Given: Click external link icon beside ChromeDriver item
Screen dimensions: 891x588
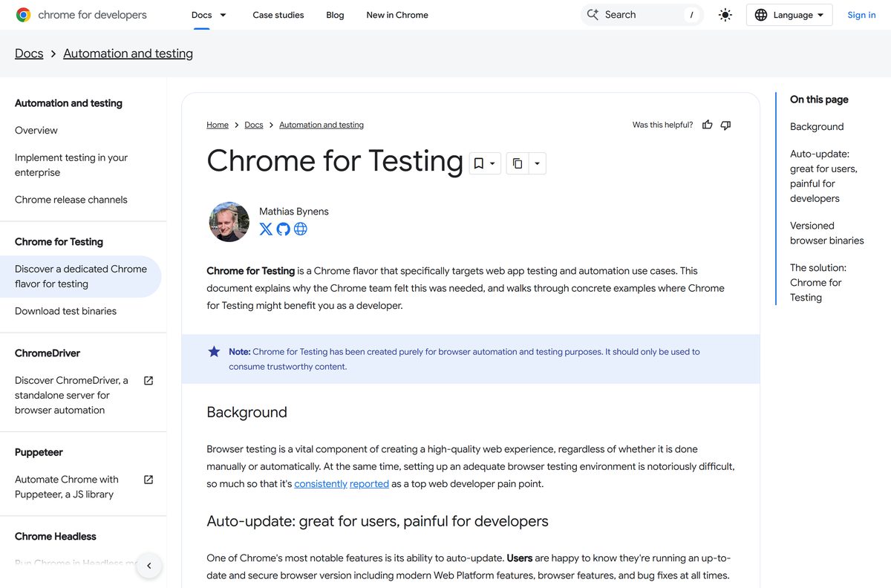Looking at the screenshot, I should tap(148, 380).
